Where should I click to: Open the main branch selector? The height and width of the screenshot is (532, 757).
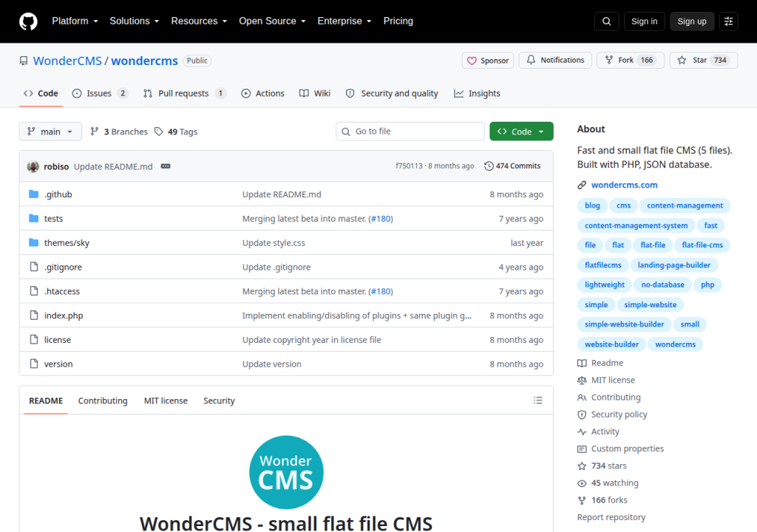coord(50,132)
